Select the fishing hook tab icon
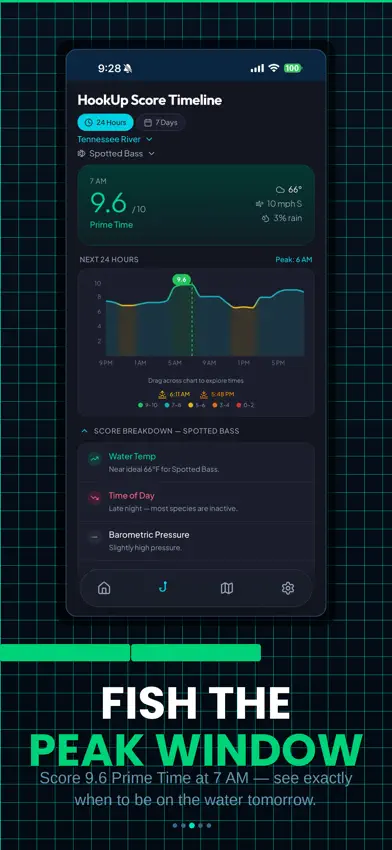 (162, 588)
